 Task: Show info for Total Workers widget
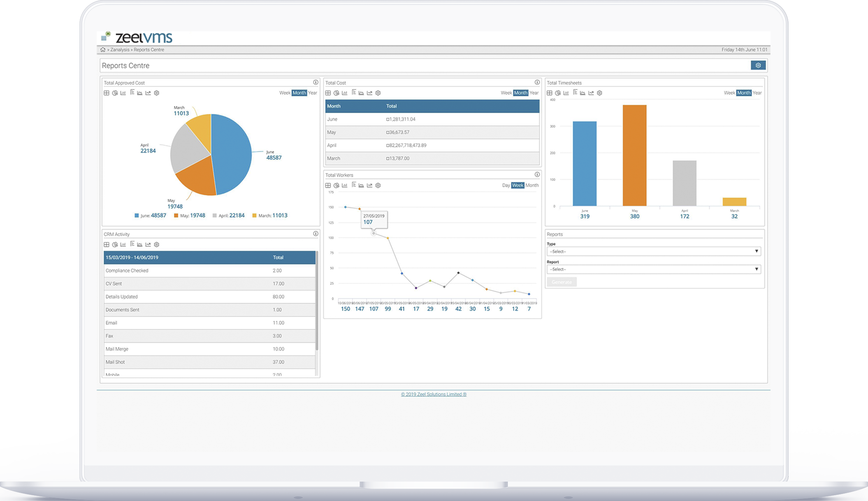pyautogui.click(x=537, y=175)
